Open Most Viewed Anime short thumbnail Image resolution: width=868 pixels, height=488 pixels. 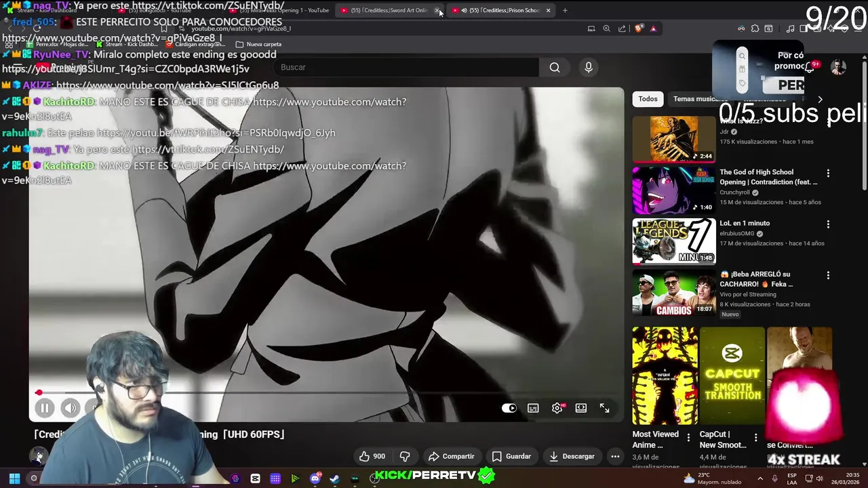[665, 376]
